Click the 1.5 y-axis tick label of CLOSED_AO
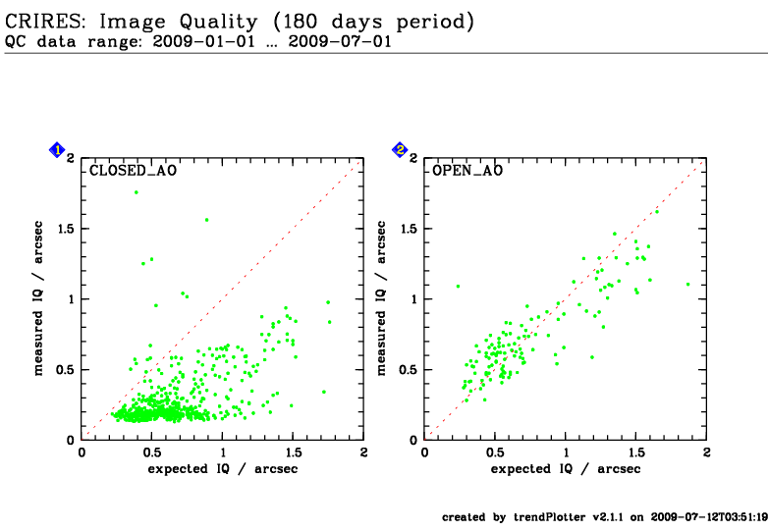The width and height of the screenshot is (768, 532). (66, 229)
